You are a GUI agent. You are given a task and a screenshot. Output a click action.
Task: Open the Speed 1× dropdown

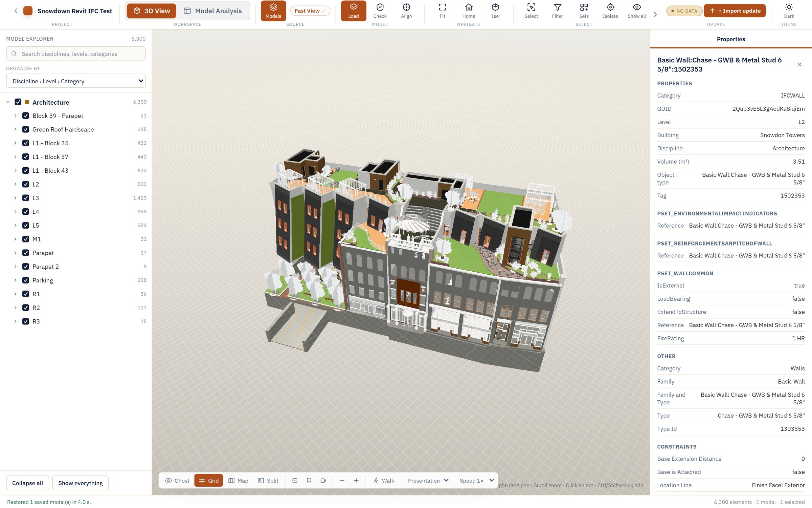476,480
